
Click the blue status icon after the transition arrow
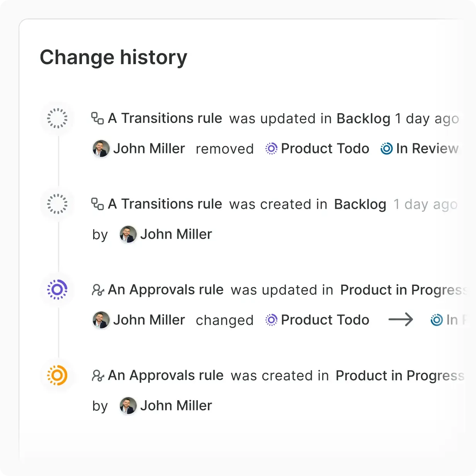click(x=436, y=320)
